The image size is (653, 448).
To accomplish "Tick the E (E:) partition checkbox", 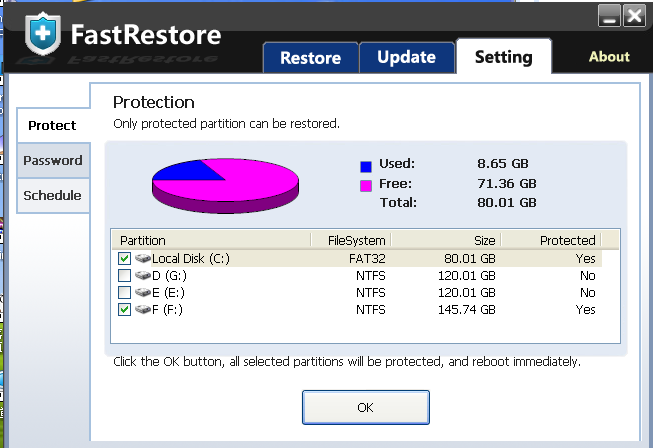I will click(124, 293).
